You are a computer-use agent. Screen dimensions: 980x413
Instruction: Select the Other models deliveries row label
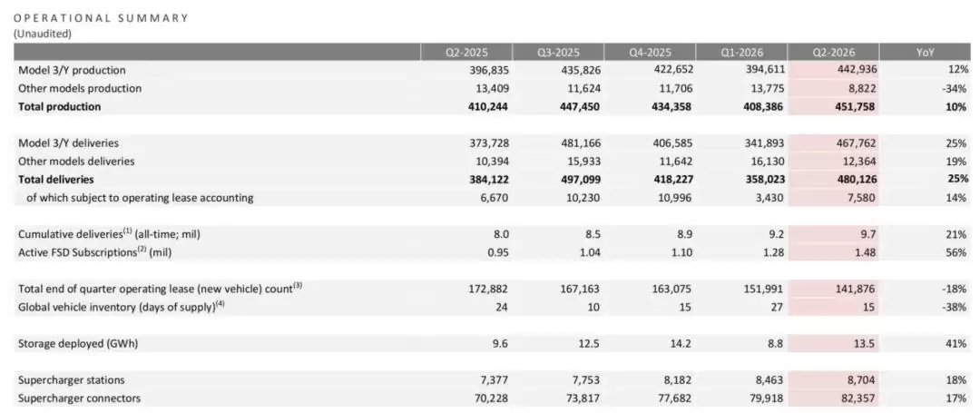pos(76,162)
